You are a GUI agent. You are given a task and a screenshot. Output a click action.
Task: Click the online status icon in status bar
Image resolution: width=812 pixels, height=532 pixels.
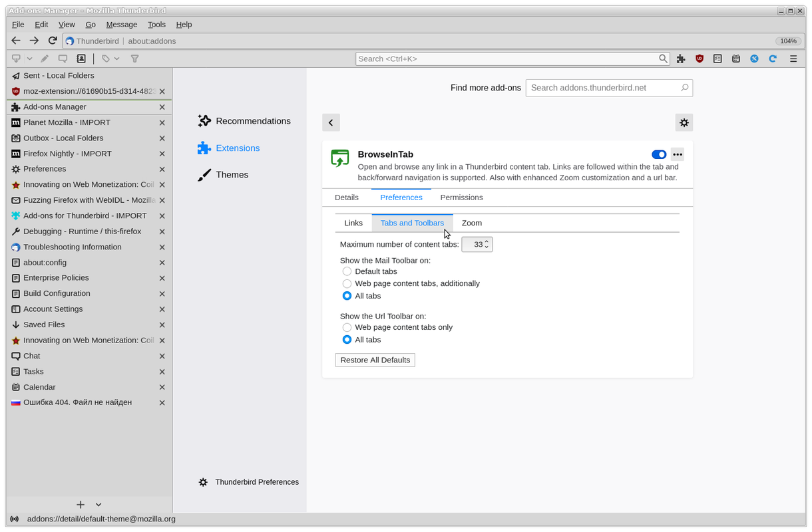pyautogui.click(x=15, y=519)
